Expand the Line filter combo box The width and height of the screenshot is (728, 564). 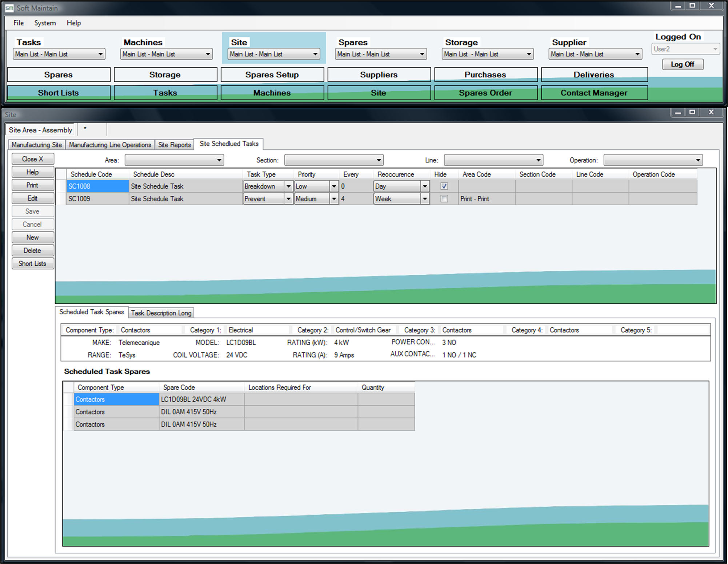pyautogui.click(x=493, y=160)
